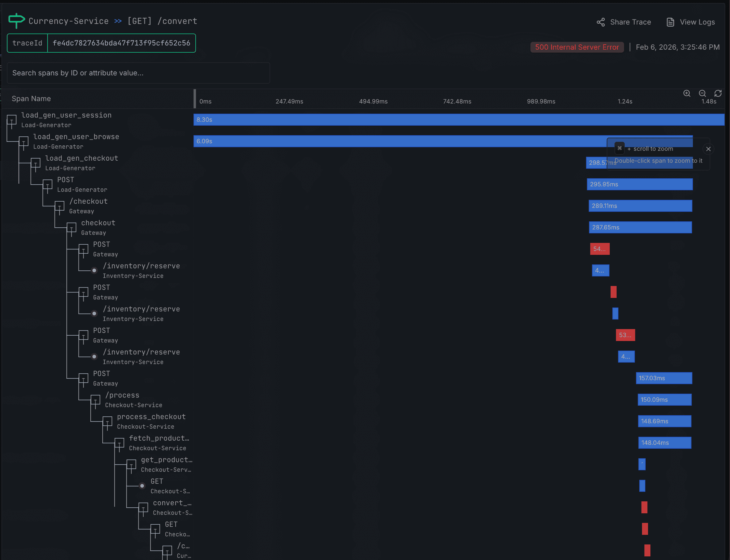Screen dimensions: 730x560
Task: Click the search spans input field
Action: [138, 73]
